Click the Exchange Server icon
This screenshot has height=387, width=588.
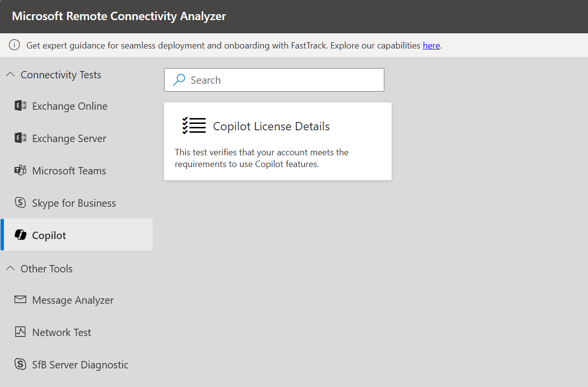click(21, 138)
